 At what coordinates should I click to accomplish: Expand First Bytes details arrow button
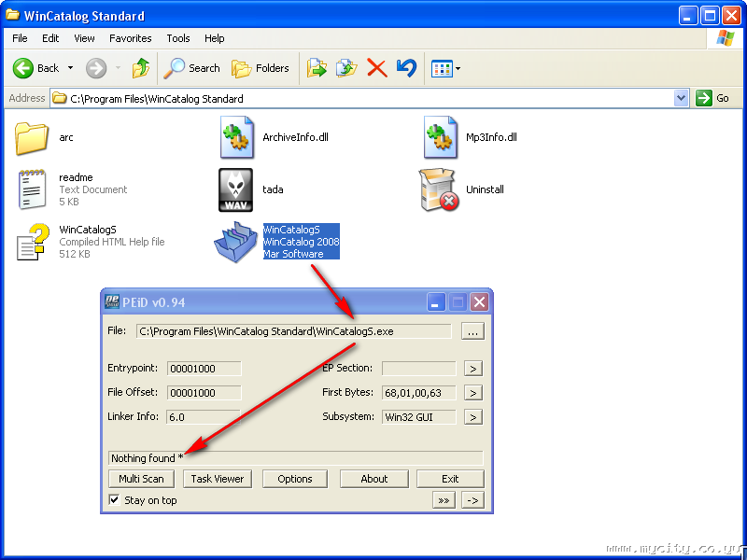click(473, 393)
